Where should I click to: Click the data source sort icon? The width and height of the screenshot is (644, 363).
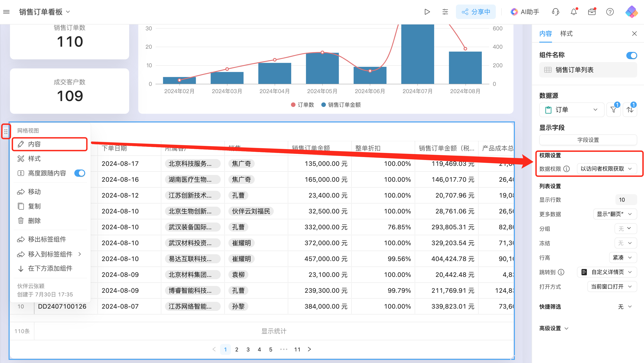630,109
